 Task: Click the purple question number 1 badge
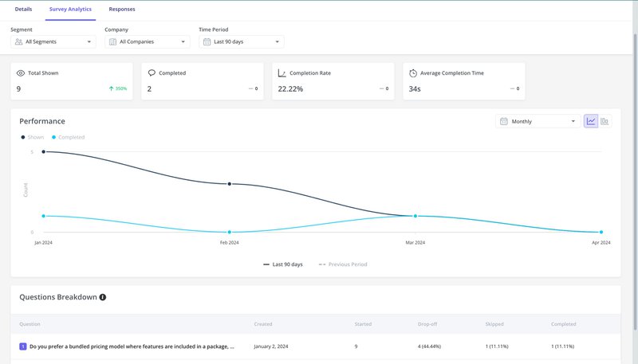pos(23,346)
